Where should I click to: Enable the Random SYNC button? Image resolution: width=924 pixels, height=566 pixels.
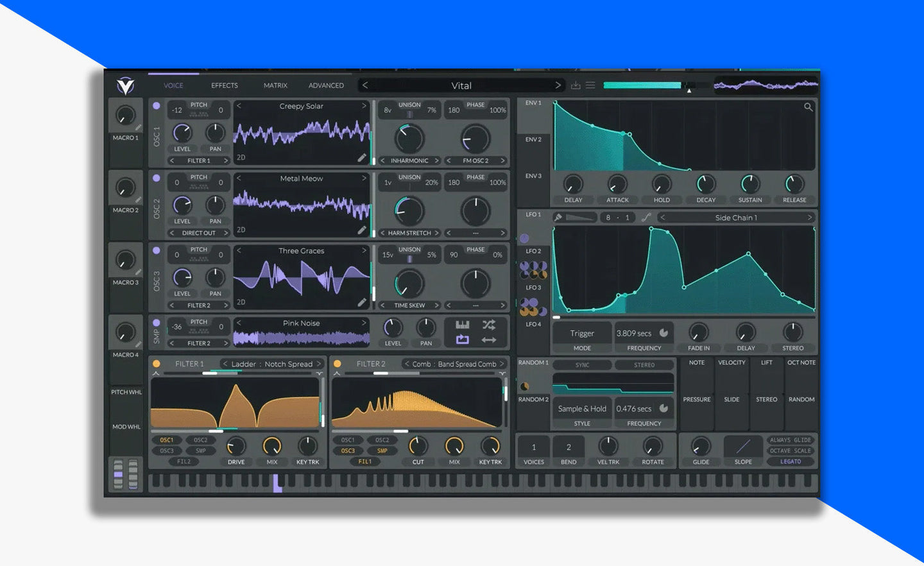pyautogui.click(x=582, y=364)
